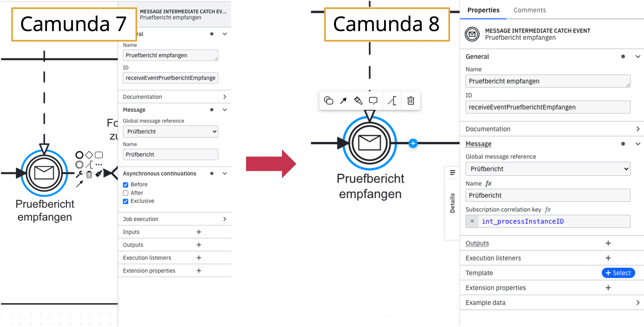Click Camunda 7 message catch event on canvas
644x327 pixels.
pos(44,173)
